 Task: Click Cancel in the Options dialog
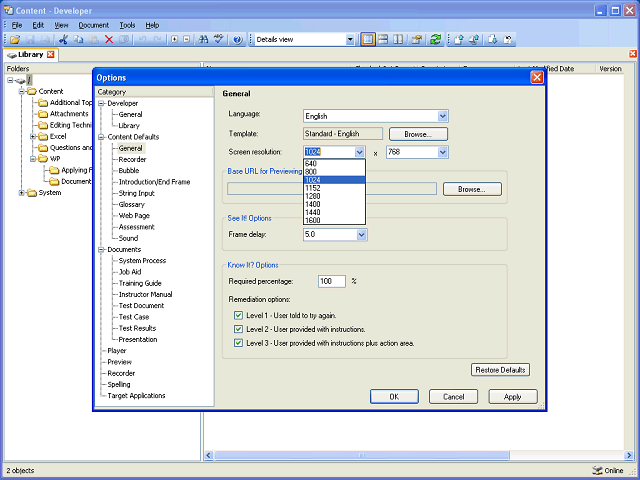click(453, 397)
